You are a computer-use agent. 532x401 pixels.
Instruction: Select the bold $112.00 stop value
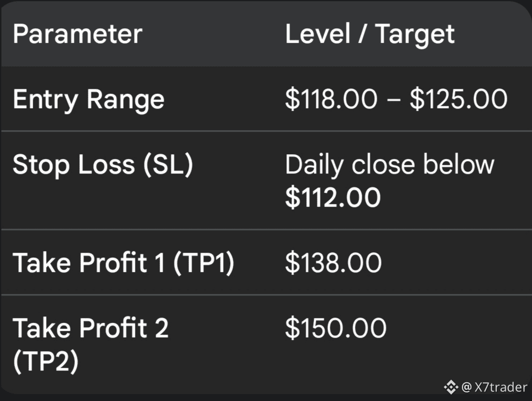tap(332, 198)
